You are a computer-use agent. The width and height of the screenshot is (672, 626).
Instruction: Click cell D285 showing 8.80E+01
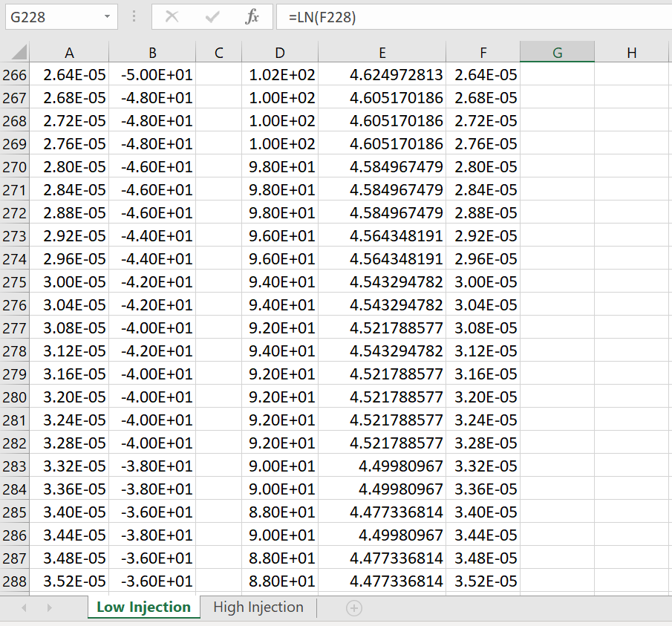pyautogui.click(x=280, y=512)
